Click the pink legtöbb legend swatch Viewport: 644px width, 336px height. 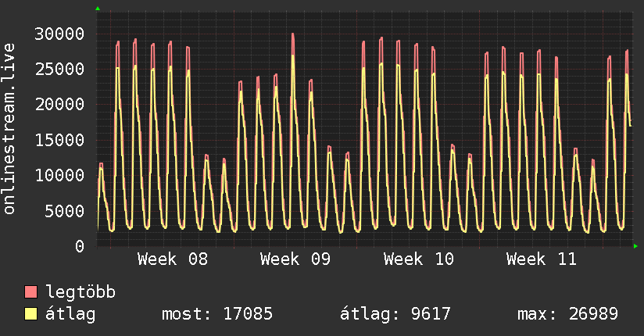click(x=30, y=291)
